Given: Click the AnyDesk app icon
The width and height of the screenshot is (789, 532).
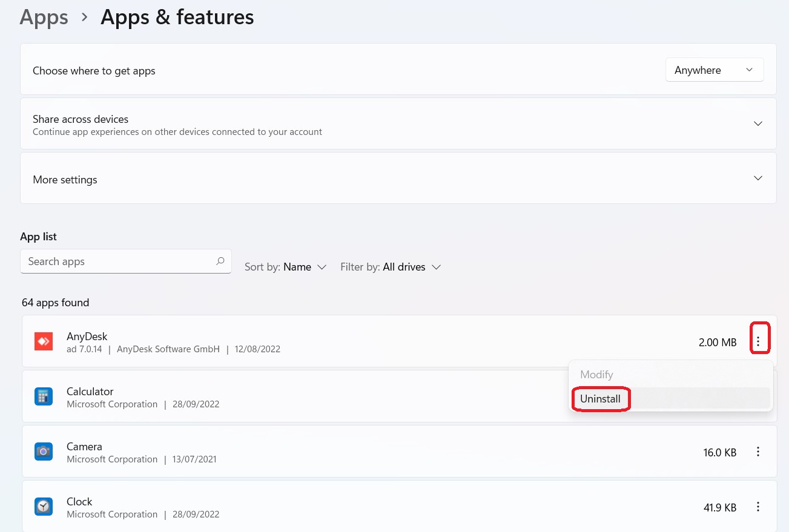Looking at the screenshot, I should pos(44,342).
